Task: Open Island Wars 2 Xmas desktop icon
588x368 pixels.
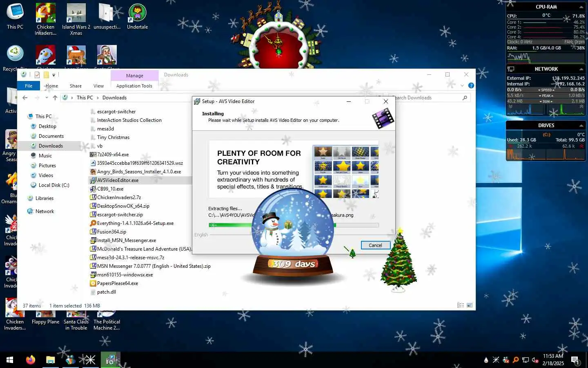Action: tap(76, 20)
